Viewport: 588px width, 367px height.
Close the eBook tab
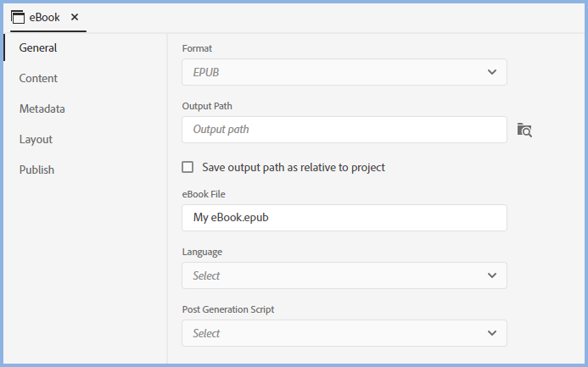75,17
